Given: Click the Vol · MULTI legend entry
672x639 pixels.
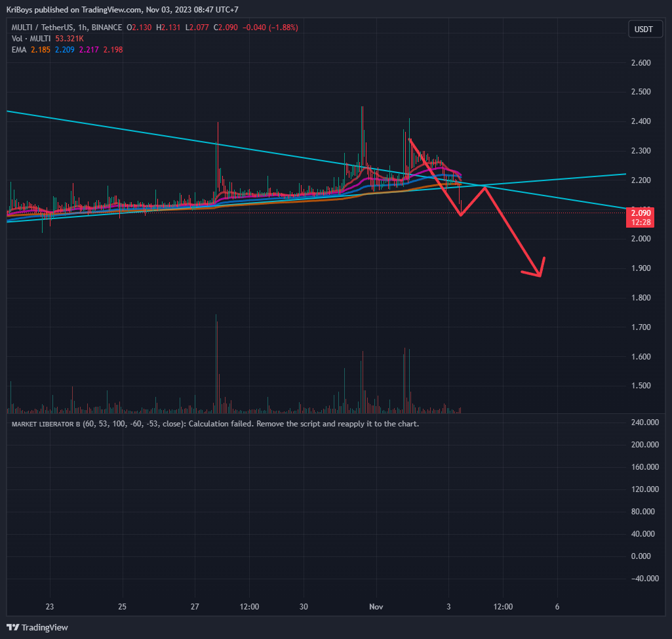Looking at the screenshot, I should [31, 39].
